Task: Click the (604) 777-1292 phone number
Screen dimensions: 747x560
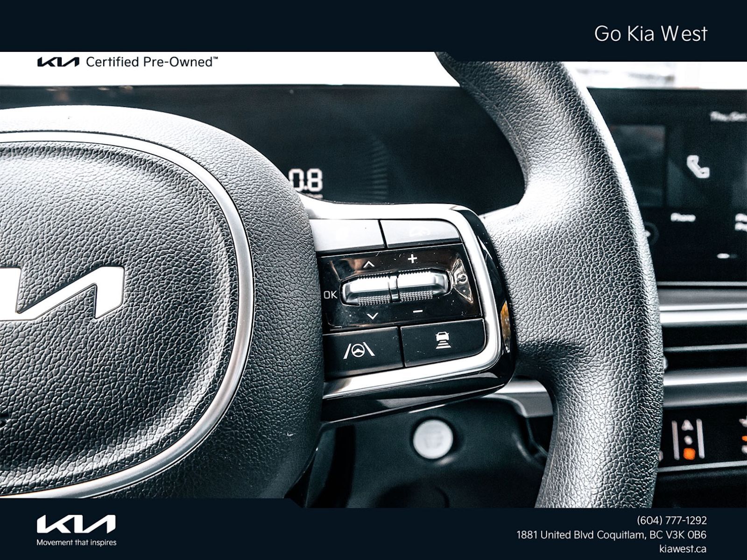Action: click(x=671, y=520)
